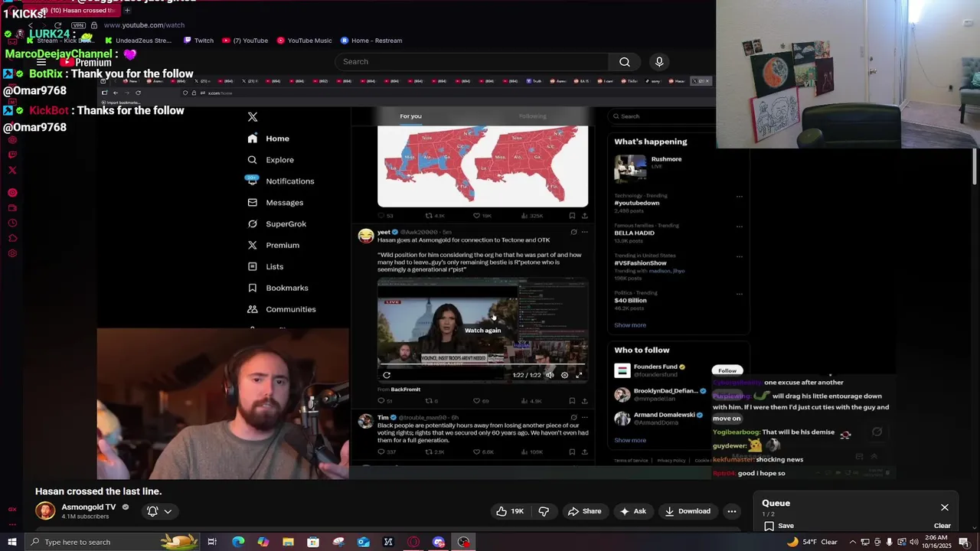Open weather widget showing 54°F Clear
This screenshot has width=980, height=551.
click(812, 542)
